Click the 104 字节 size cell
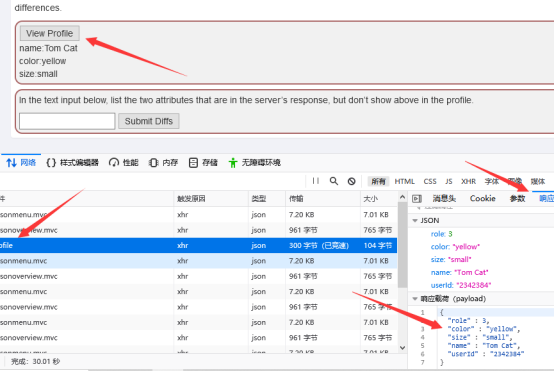Viewport: 554px width, 371px height. 378,245
